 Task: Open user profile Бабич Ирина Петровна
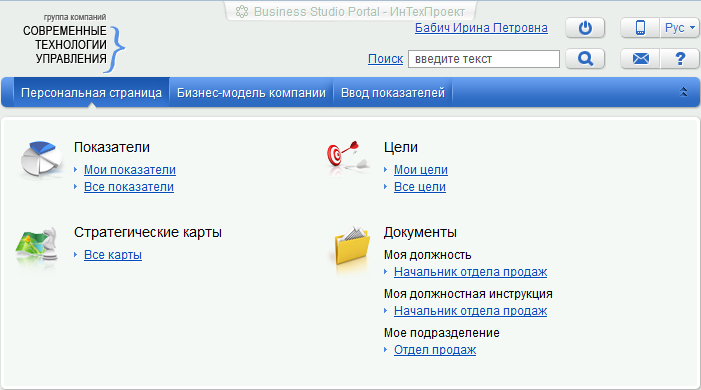pyautogui.click(x=481, y=28)
